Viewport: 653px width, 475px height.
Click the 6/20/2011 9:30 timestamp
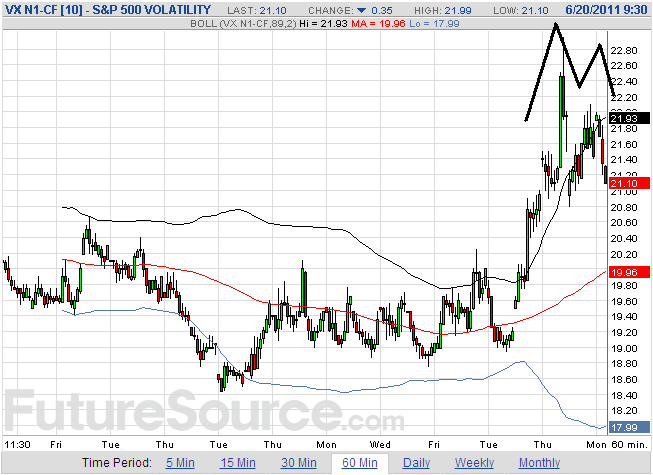click(x=606, y=10)
